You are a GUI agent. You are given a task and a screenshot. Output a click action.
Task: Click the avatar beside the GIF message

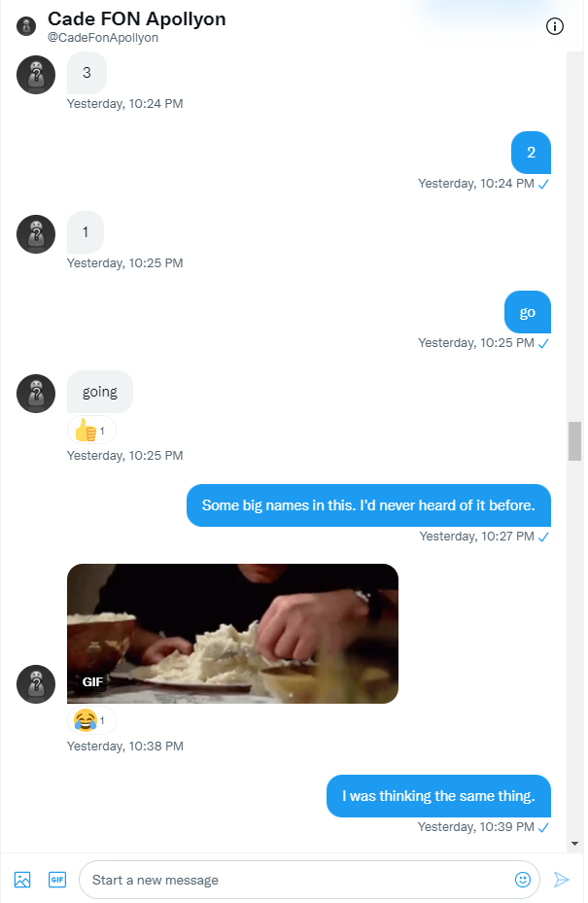[36, 683]
